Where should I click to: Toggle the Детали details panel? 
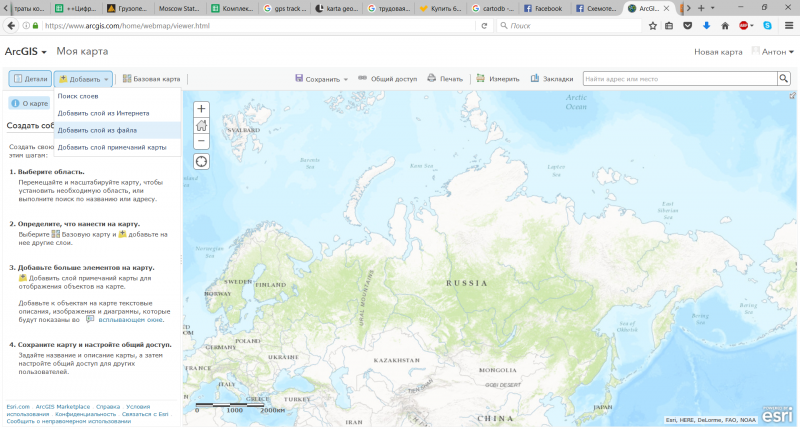click(30, 78)
